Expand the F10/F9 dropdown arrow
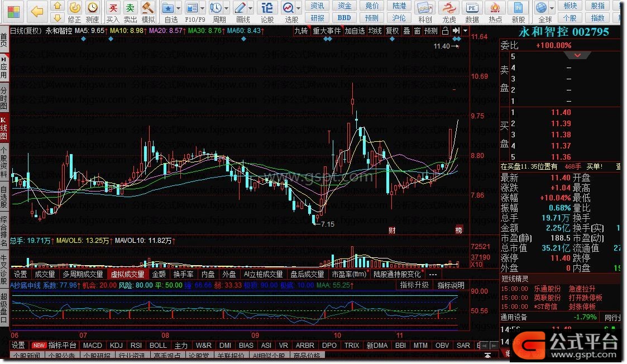 pos(202,8)
